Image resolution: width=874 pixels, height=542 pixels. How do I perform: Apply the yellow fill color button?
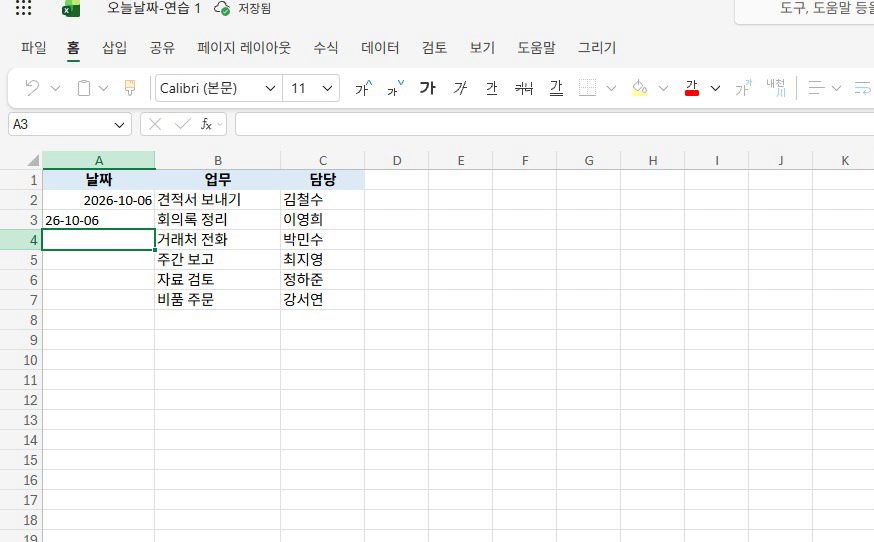pos(639,88)
